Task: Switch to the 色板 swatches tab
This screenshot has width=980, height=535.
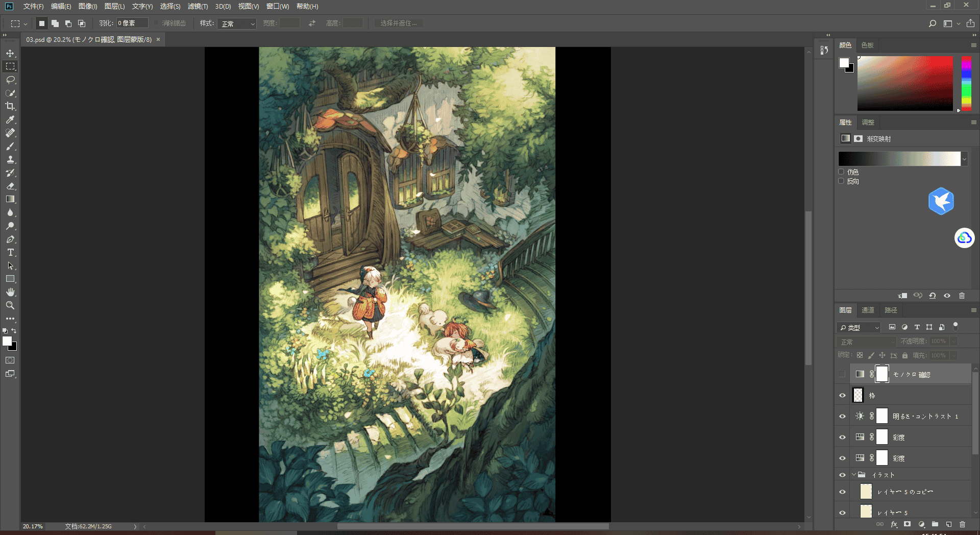Action: click(867, 45)
